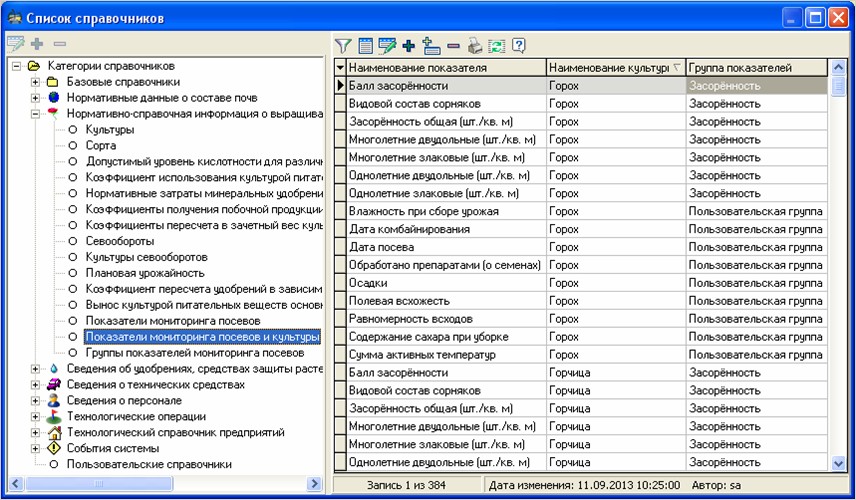Screen dimensions: 856x500
Task: Click the edit icon in left tree toolbar
Action: pyautogui.click(x=15, y=45)
